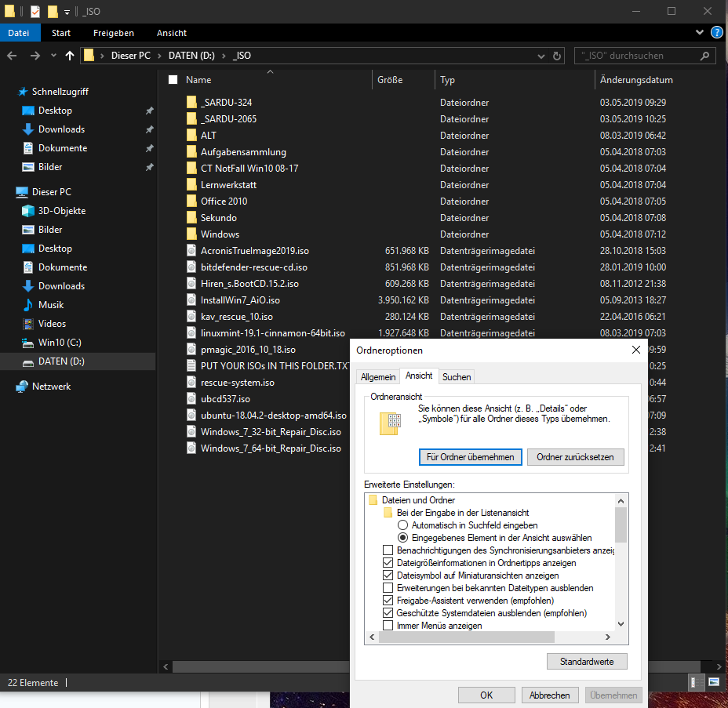Click the Office 2010 folder icon
This screenshot has width=728, height=708.
[x=191, y=201]
